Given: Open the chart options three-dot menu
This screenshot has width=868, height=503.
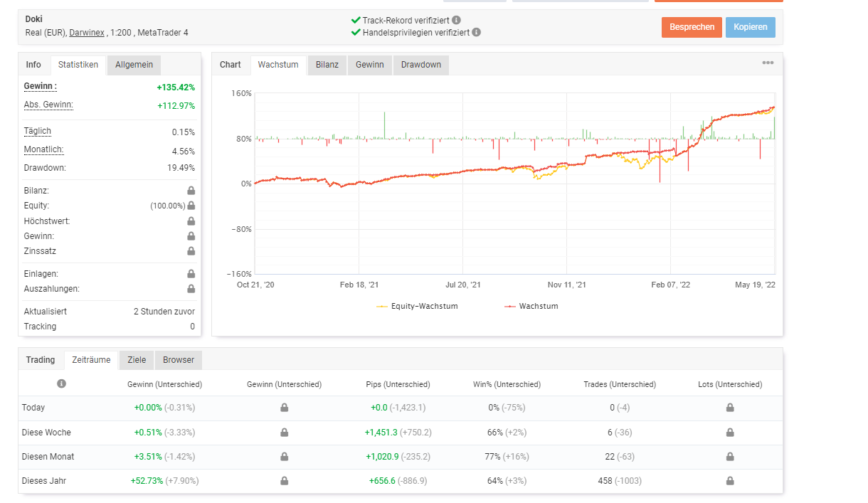Looking at the screenshot, I should coord(768,63).
